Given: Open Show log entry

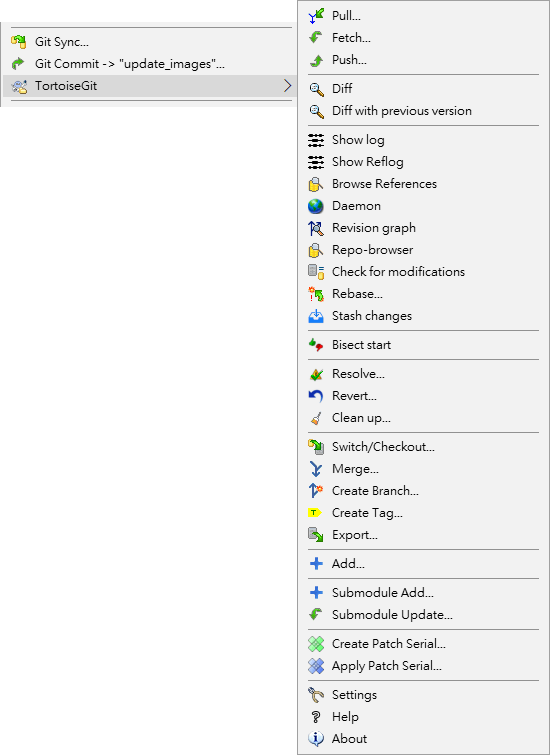Looking at the screenshot, I should (424, 140).
